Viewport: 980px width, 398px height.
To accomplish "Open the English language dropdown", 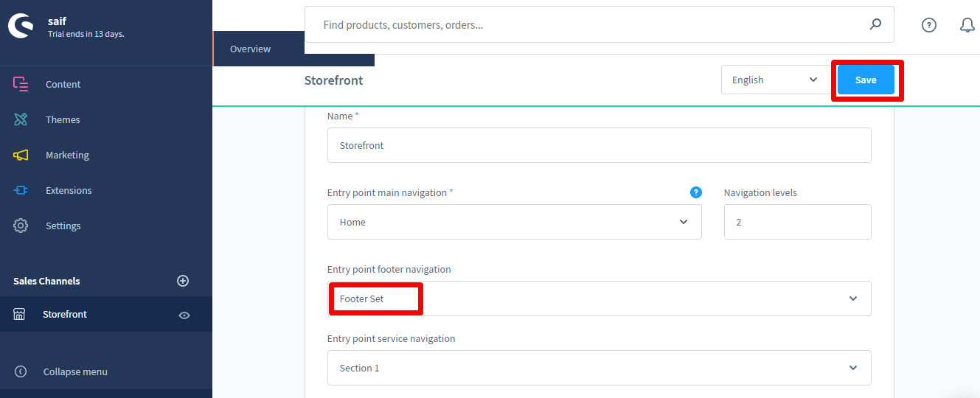I will (x=774, y=80).
